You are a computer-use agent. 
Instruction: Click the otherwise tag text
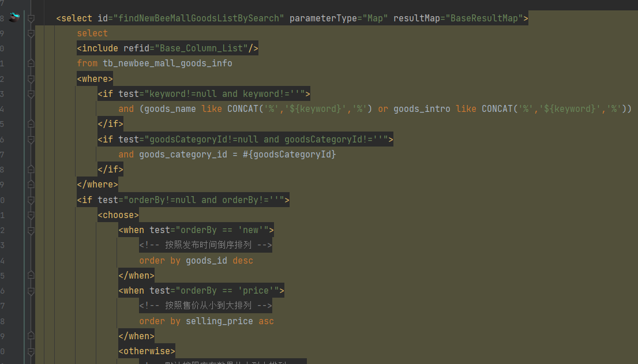point(147,351)
